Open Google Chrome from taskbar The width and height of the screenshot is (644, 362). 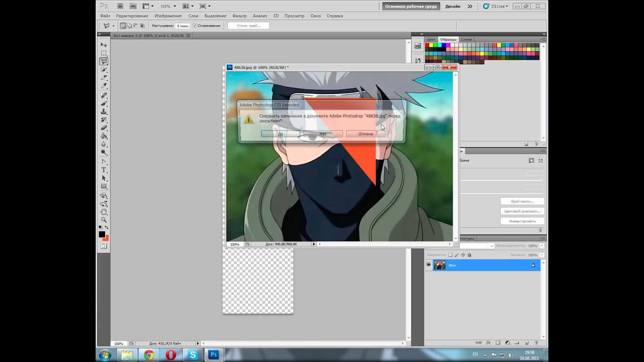[149, 355]
